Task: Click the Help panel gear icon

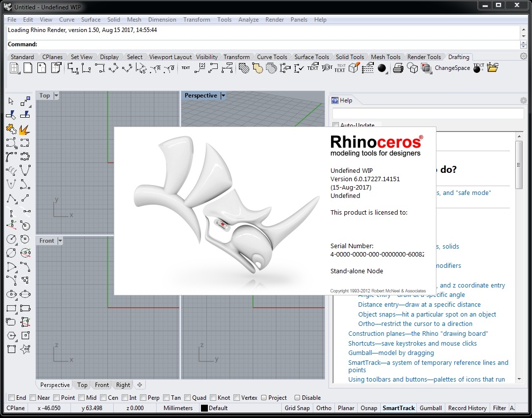Action: click(x=523, y=100)
